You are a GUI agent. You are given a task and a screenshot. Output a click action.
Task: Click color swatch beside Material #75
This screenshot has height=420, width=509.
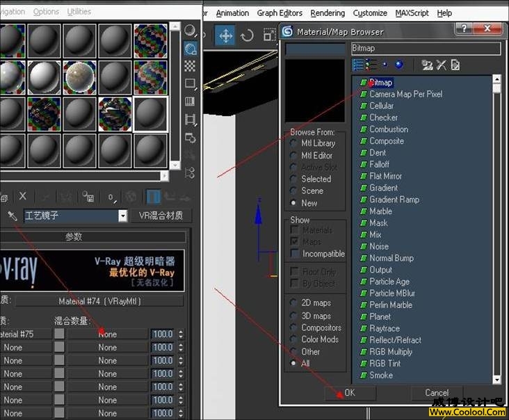coord(59,334)
